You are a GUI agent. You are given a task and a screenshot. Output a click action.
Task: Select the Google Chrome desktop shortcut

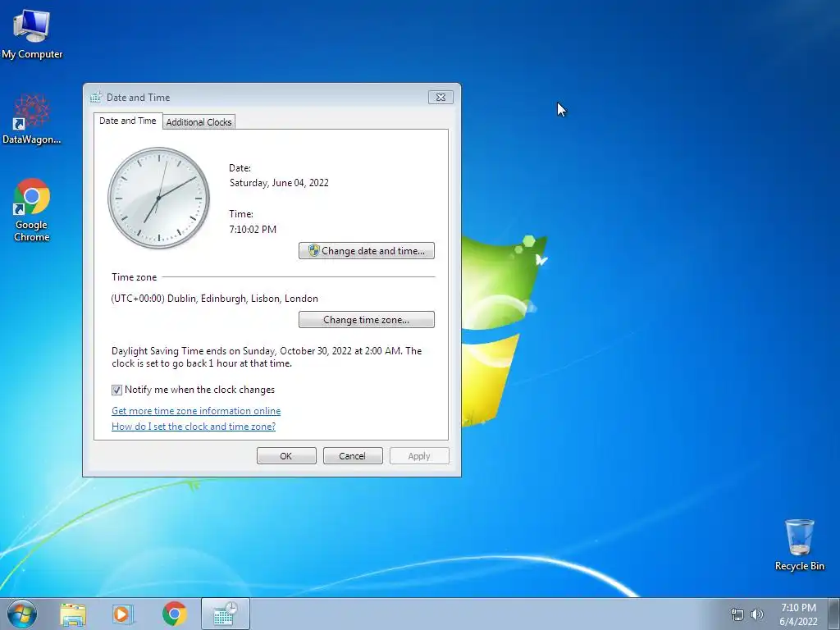point(32,209)
